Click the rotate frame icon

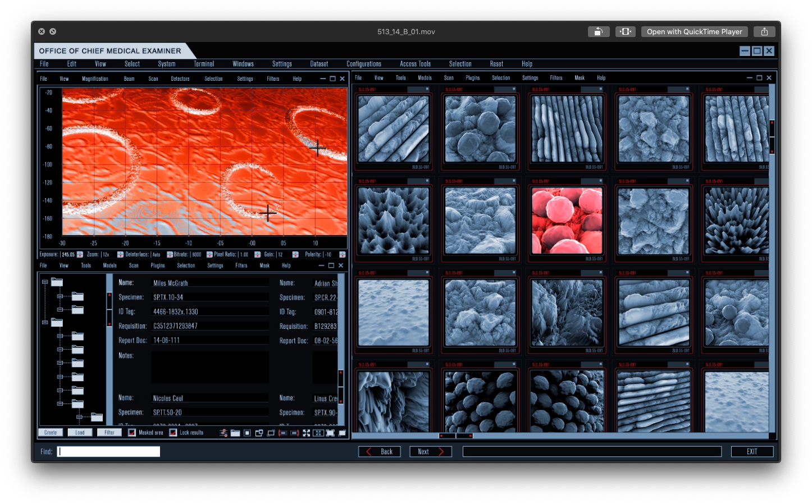click(271, 433)
